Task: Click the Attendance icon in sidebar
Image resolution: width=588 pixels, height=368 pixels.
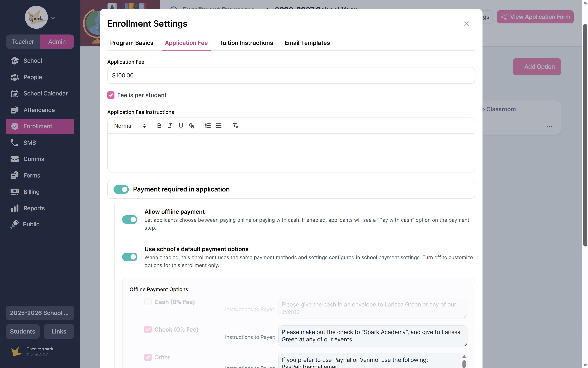Action: click(x=15, y=110)
